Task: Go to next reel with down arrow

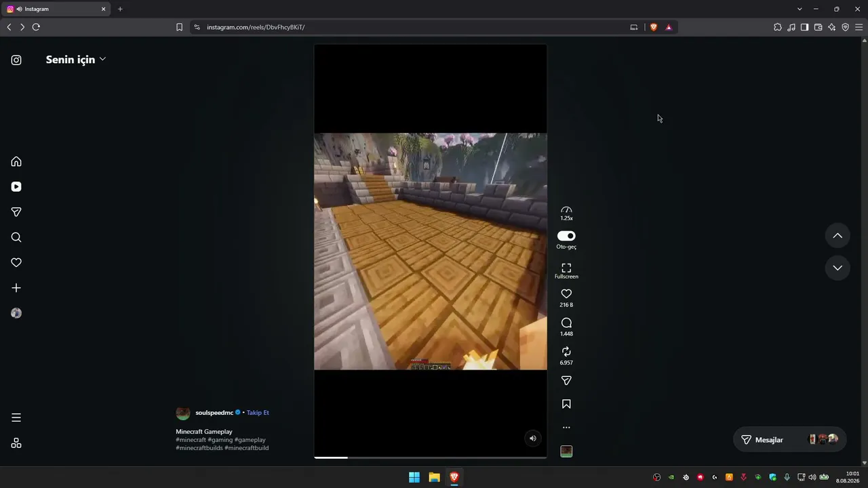Action: pos(837,268)
